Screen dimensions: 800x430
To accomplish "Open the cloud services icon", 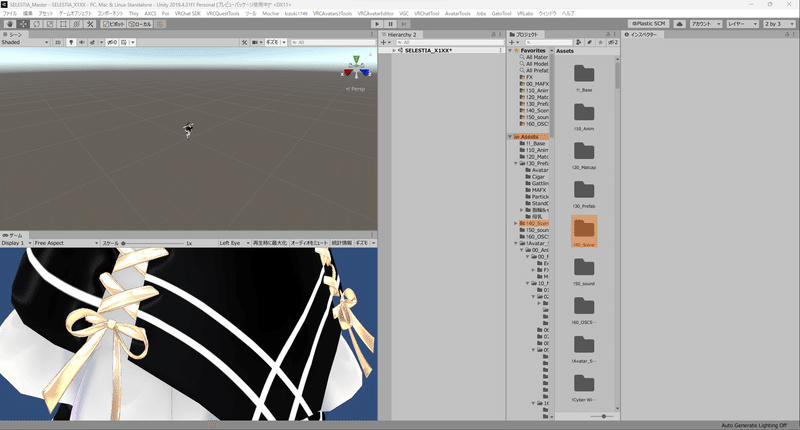I will tap(679, 24).
